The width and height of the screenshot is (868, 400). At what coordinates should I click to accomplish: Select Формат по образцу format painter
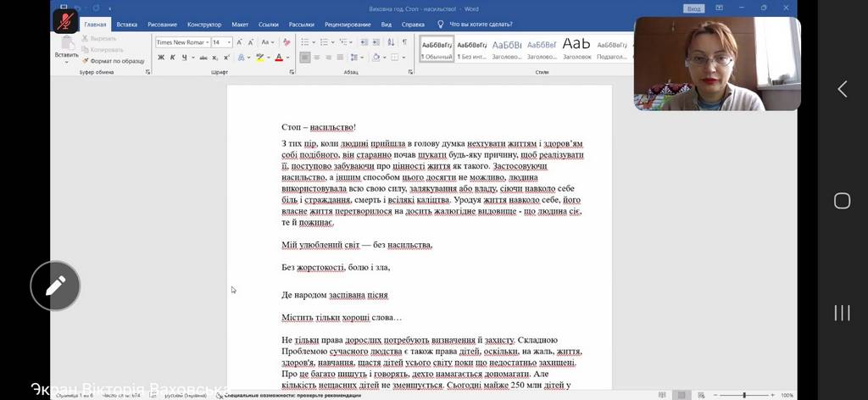[x=113, y=61]
